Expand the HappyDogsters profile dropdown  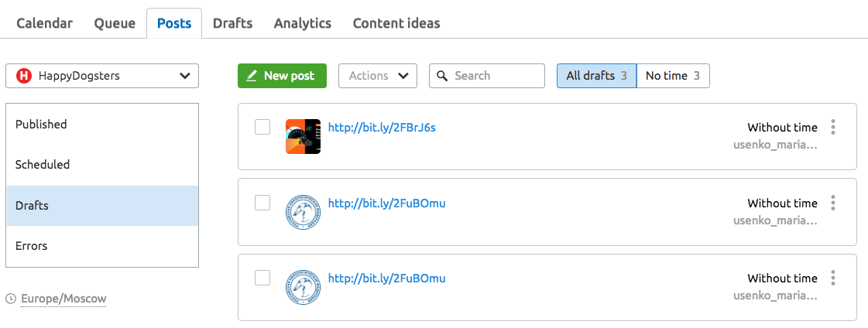pyautogui.click(x=102, y=76)
